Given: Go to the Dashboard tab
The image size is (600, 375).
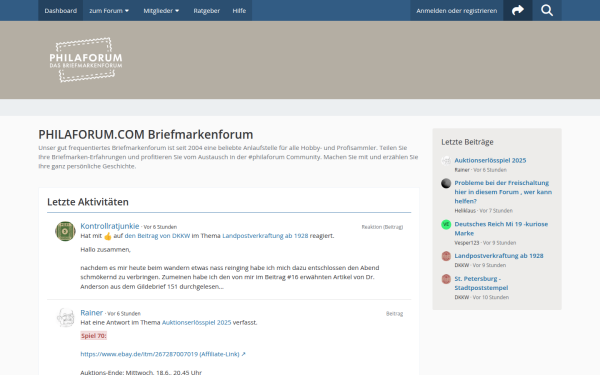Looking at the screenshot, I should tap(60, 11).
